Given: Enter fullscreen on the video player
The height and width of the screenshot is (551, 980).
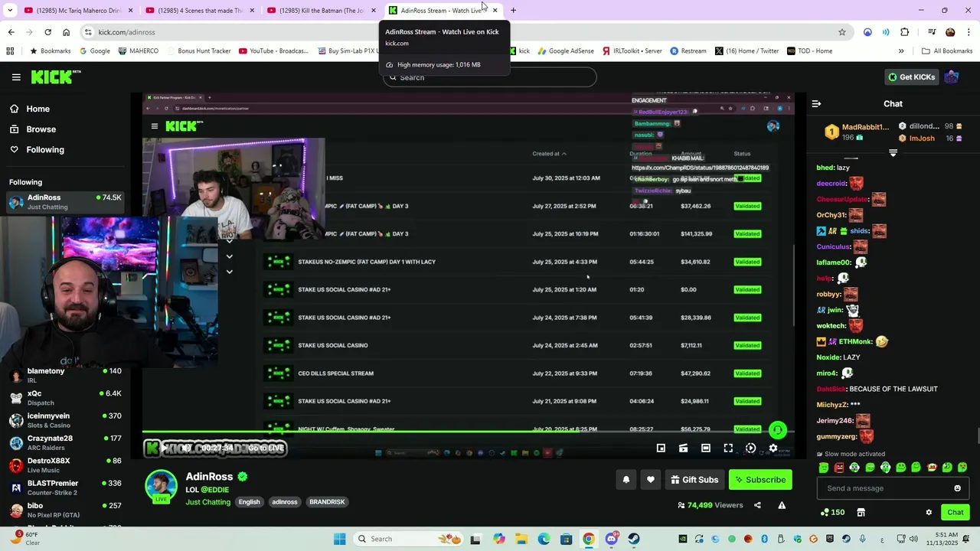Looking at the screenshot, I should click(728, 448).
